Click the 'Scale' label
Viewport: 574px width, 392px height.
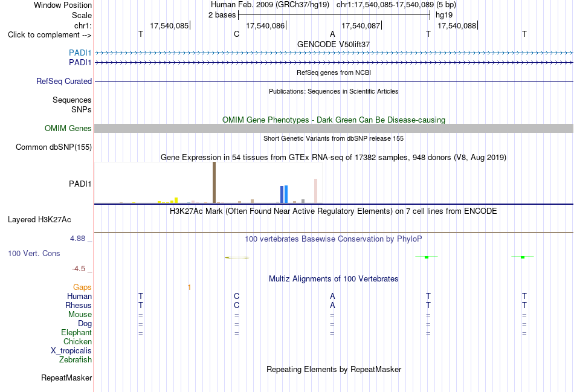[82, 15]
